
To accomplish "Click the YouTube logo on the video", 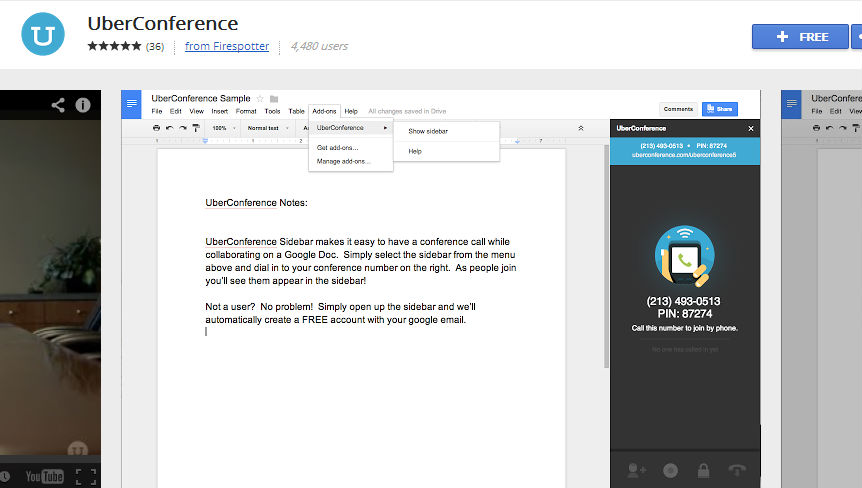I will click(45, 476).
